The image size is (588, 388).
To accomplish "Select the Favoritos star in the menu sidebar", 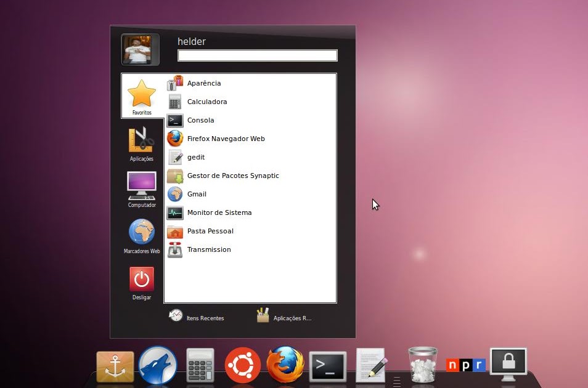I will tap(141, 95).
